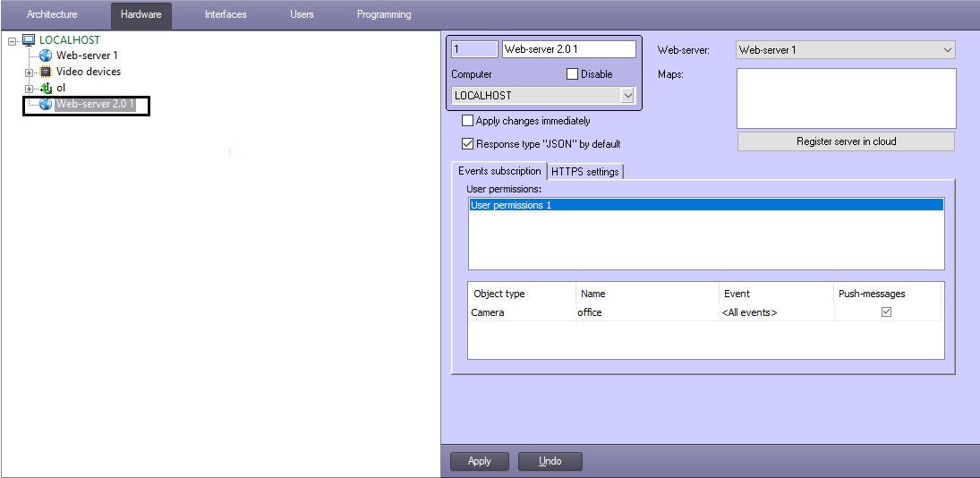Click inside the Maps list box
Screen dimensions: 980x478
847,98
